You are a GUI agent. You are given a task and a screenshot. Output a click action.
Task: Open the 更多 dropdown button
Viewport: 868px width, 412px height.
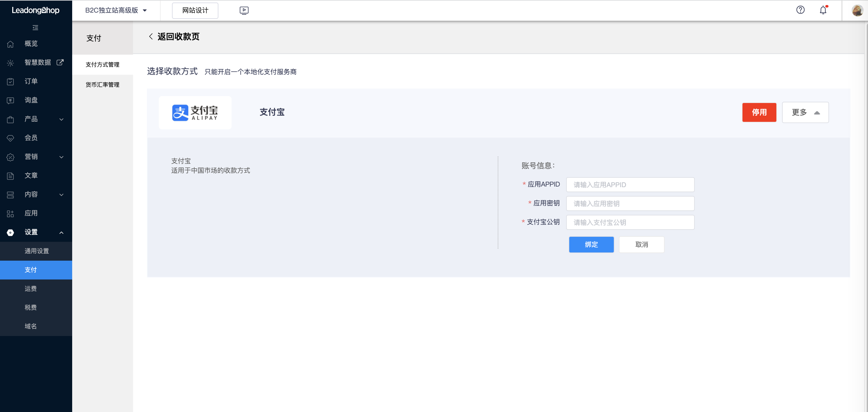pyautogui.click(x=805, y=112)
